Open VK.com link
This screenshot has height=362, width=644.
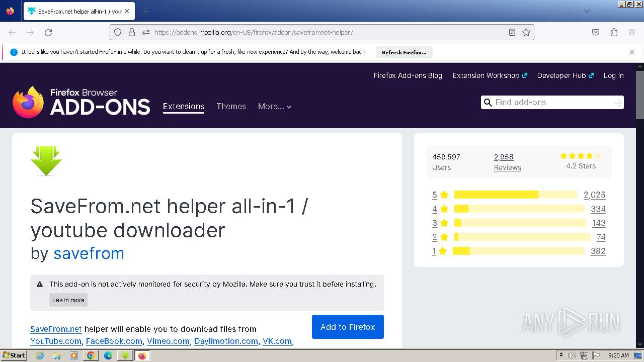pyautogui.click(x=277, y=341)
